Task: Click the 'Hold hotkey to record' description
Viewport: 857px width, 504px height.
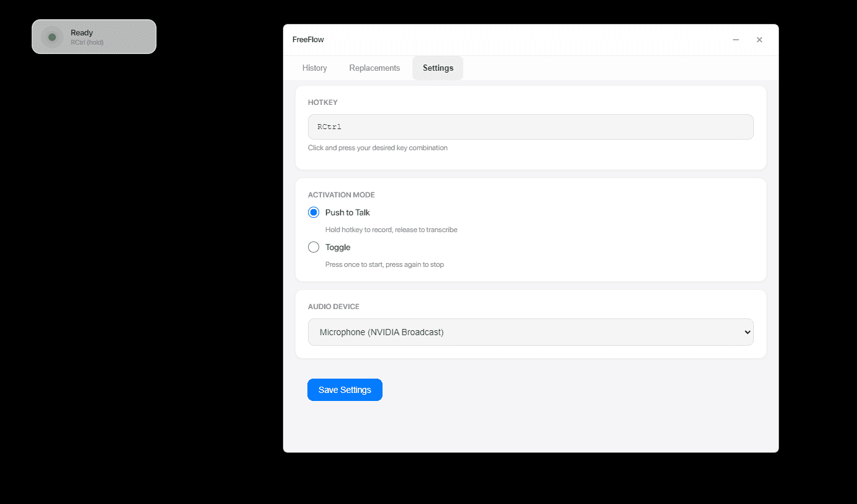Action: click(x=391, y=230)
